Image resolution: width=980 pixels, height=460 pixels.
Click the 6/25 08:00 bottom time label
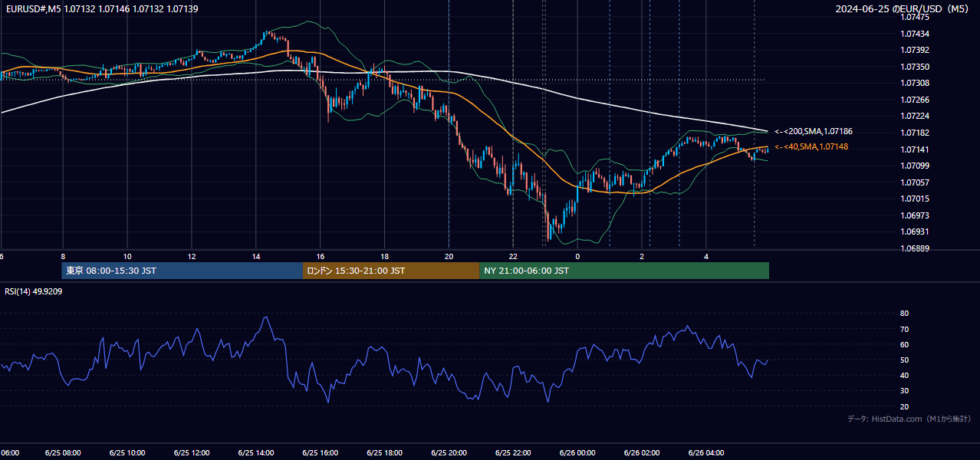(63, 452)
